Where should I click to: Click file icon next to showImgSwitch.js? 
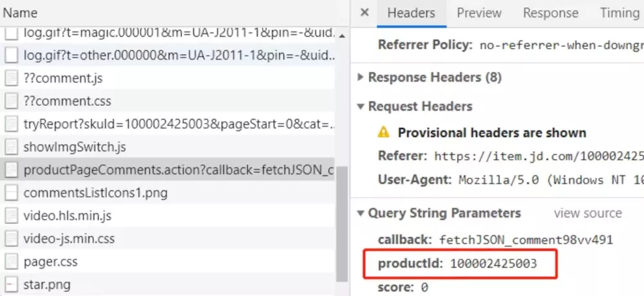click(11, 147)
